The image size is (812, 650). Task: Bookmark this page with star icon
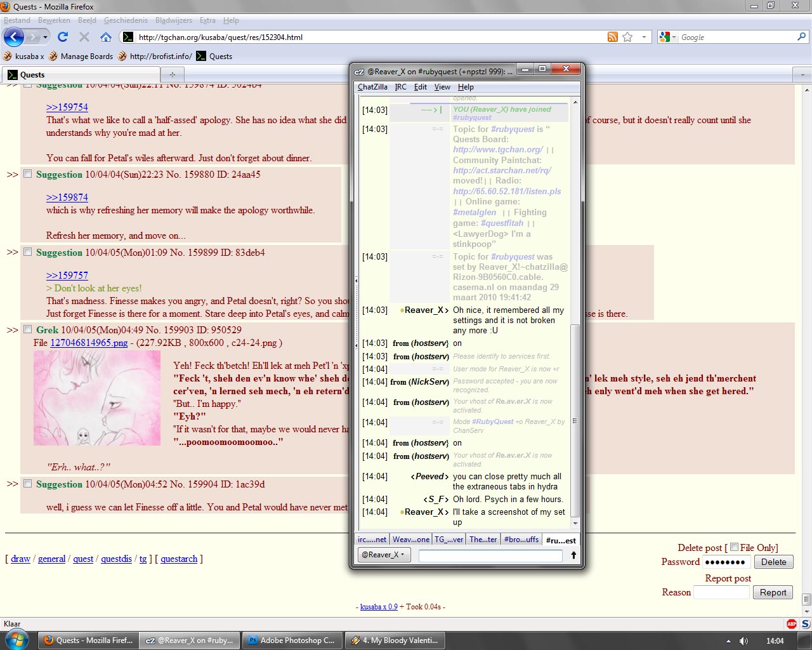(627, 37)
